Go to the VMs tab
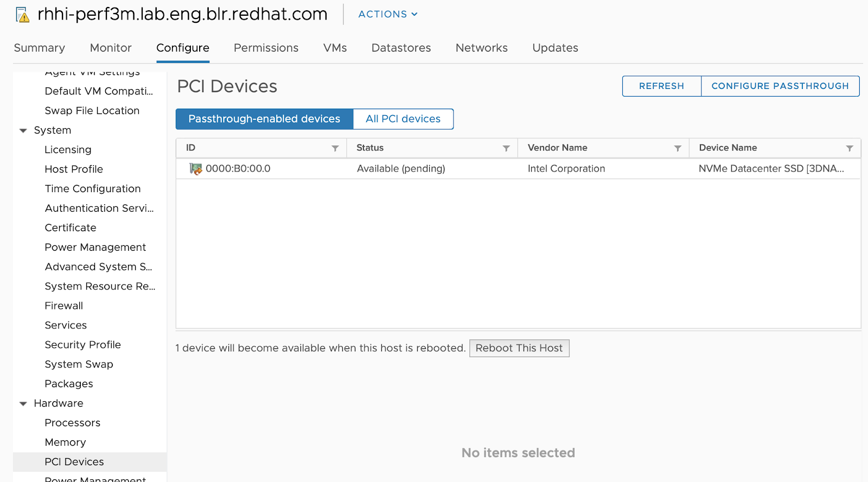This screenshot has height=482, width=868. pyautogui.click(x=335, y=48)
